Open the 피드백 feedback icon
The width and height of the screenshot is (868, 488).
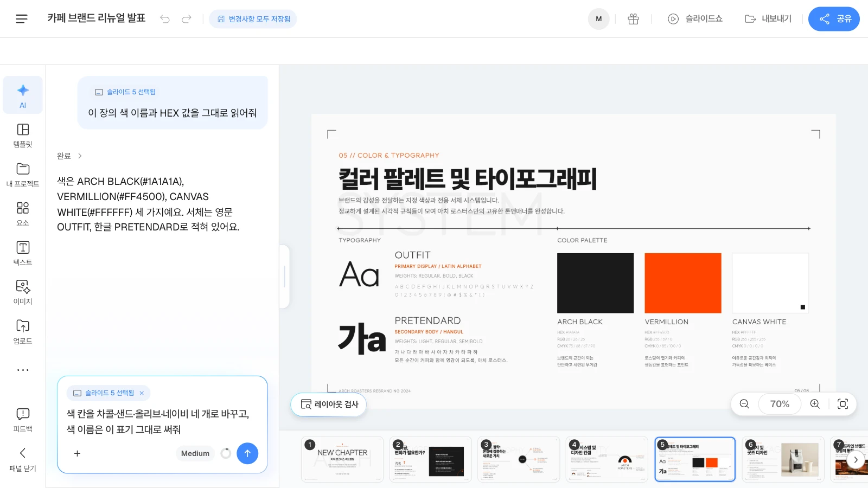coord(23,420)
